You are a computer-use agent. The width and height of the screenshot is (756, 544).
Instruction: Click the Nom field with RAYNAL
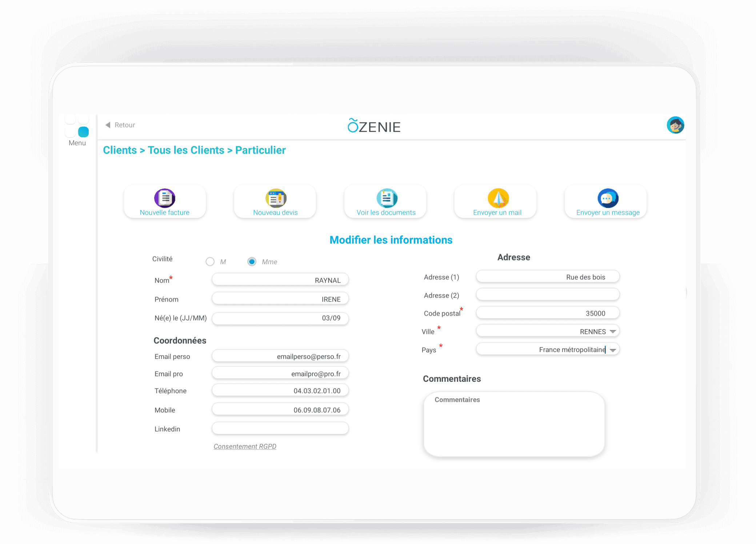280,280
